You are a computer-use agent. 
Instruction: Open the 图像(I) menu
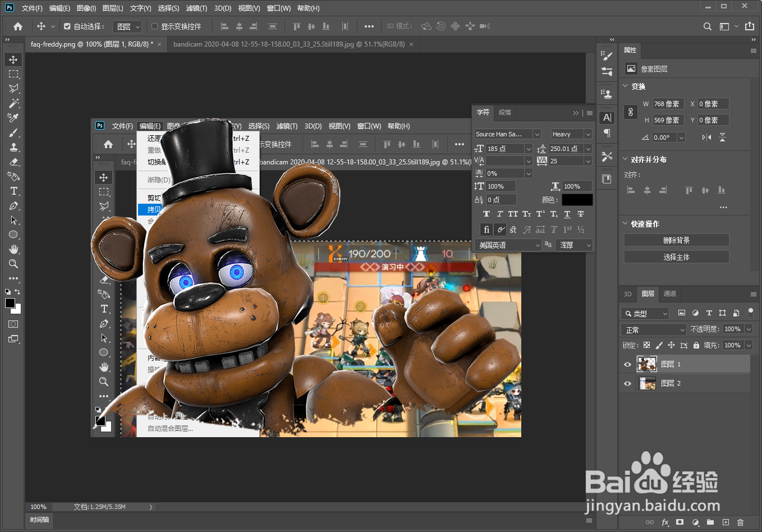(x=86, y=8)
